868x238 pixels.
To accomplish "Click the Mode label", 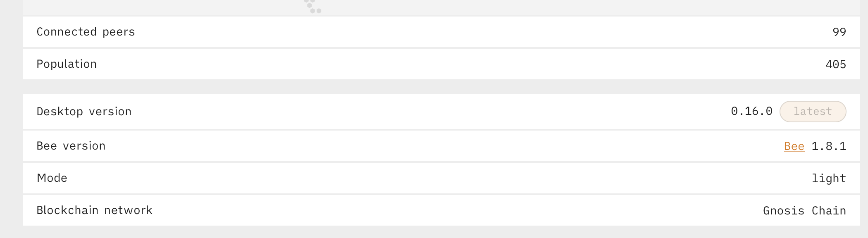I will tap(52, 178).
